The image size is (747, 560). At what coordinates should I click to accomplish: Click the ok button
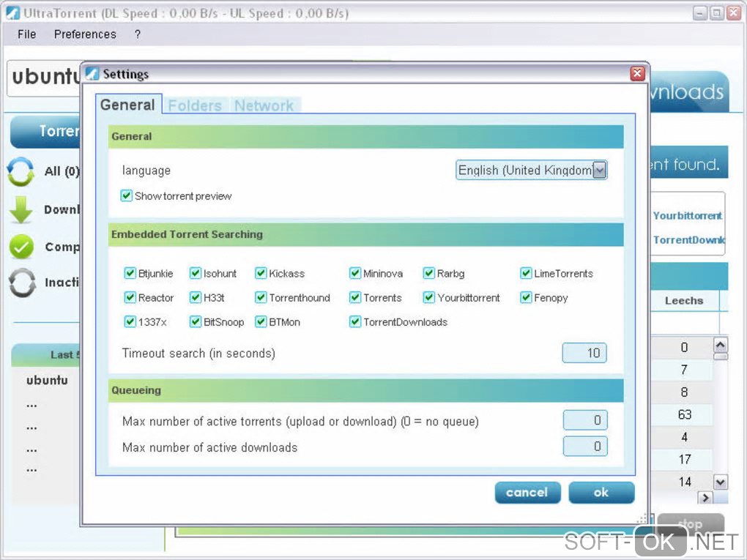tap(601, 493)
